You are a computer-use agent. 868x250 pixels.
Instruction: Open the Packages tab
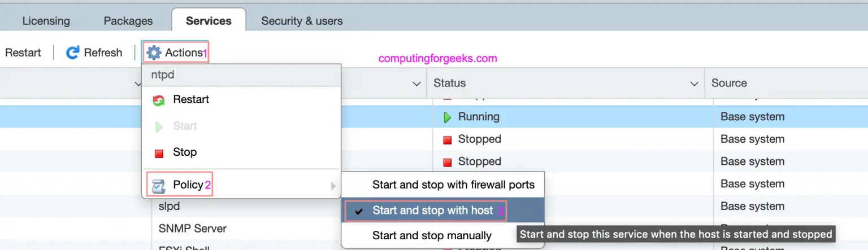128,21
